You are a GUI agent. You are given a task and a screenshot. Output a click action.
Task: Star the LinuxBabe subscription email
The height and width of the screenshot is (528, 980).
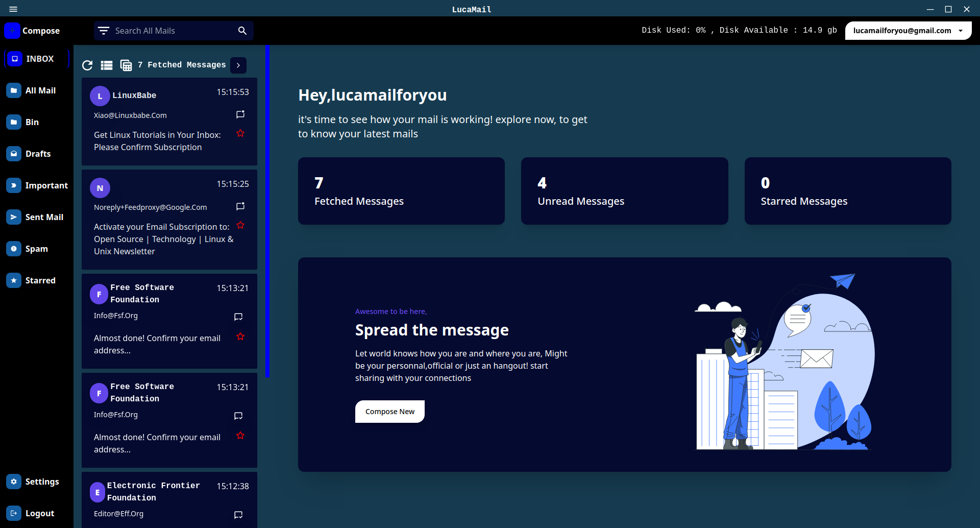pos(240,133)
